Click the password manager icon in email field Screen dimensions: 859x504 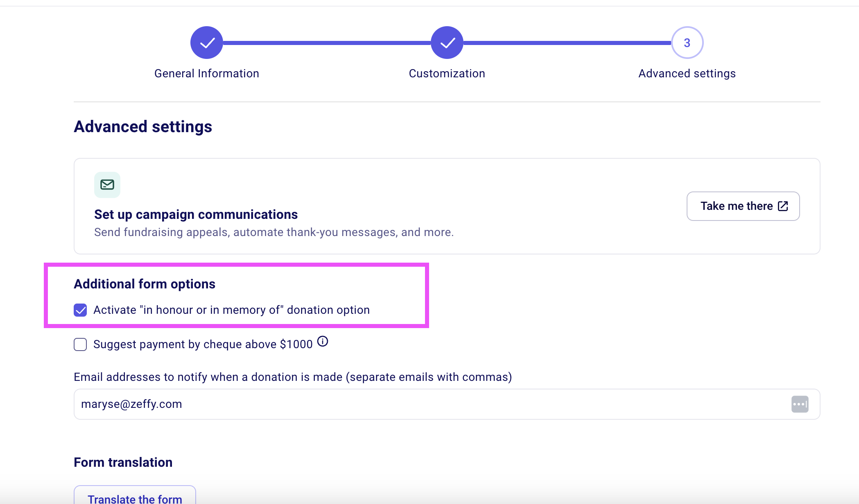tap(800, 404)
